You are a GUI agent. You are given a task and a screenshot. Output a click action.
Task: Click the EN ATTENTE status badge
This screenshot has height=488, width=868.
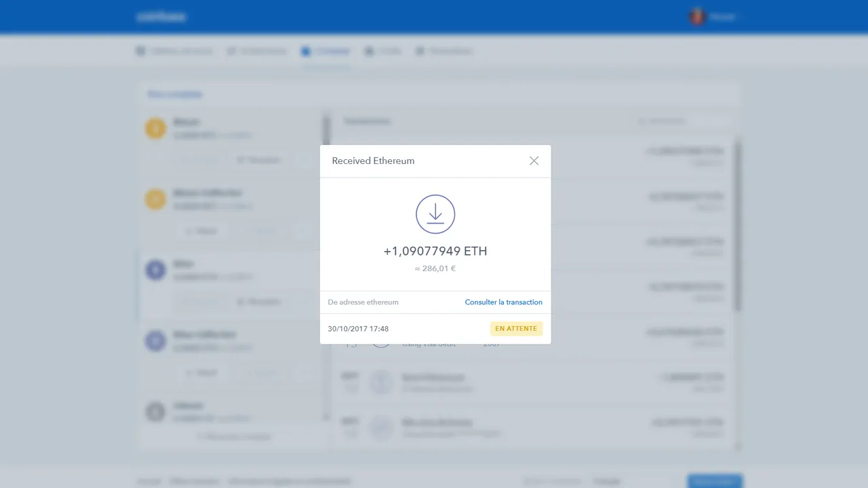[516, 329]
